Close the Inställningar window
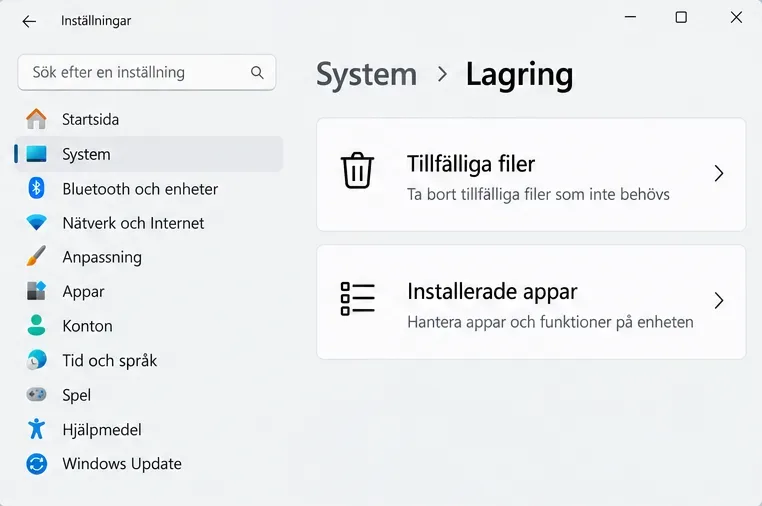762x506 pixels. pos(736,17)
